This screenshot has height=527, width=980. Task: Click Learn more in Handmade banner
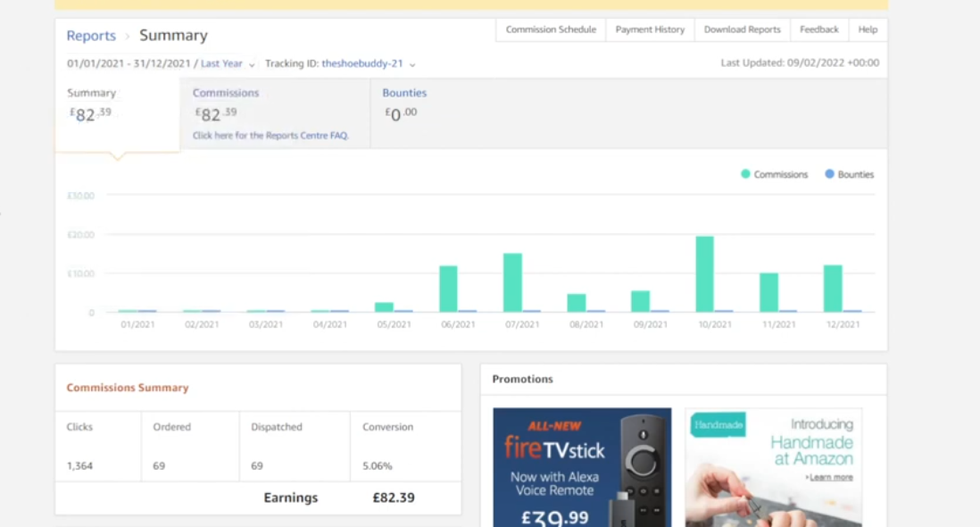tap(830, 477)
